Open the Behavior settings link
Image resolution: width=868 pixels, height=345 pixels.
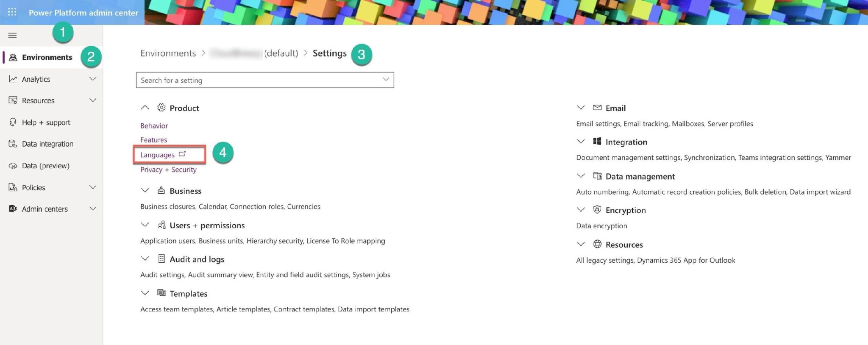tap(154, 126)
